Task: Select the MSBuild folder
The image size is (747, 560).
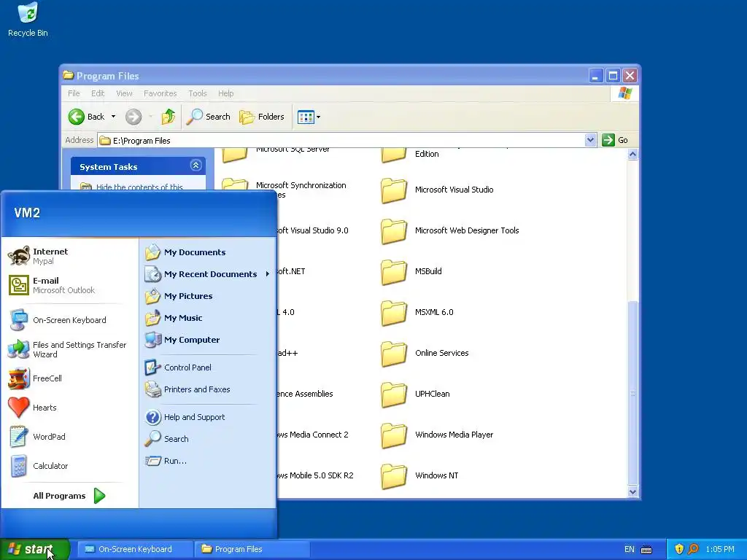Action: [x=411, y=272]
